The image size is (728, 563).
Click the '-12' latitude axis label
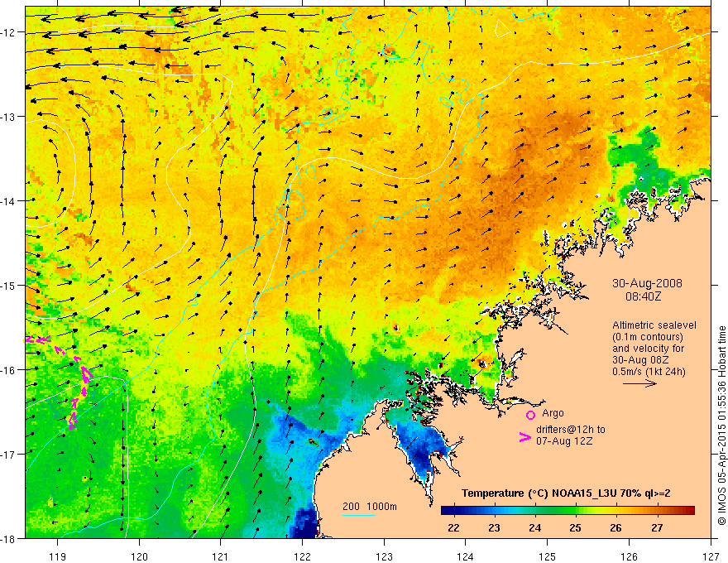click(x=8, y=32)
